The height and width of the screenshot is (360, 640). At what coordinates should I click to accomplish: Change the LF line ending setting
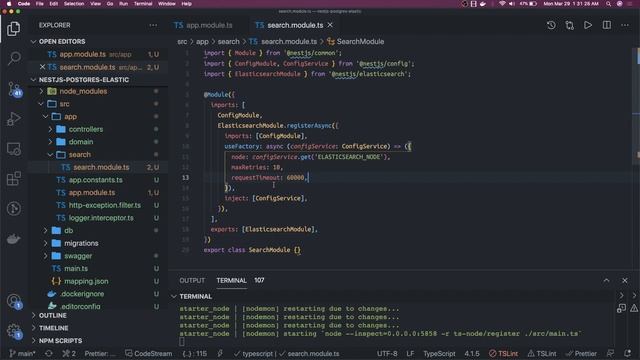[x=410, y=353]
